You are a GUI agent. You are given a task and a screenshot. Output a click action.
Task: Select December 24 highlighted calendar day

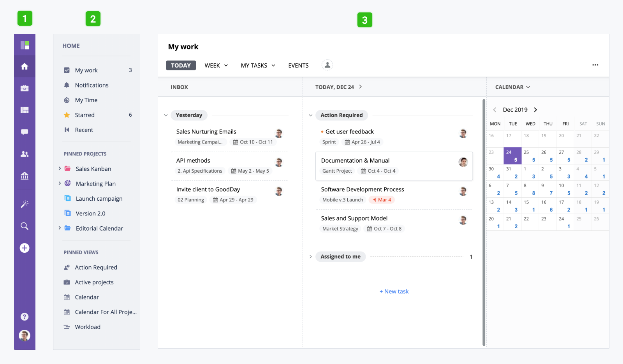[x=512, y=156]
